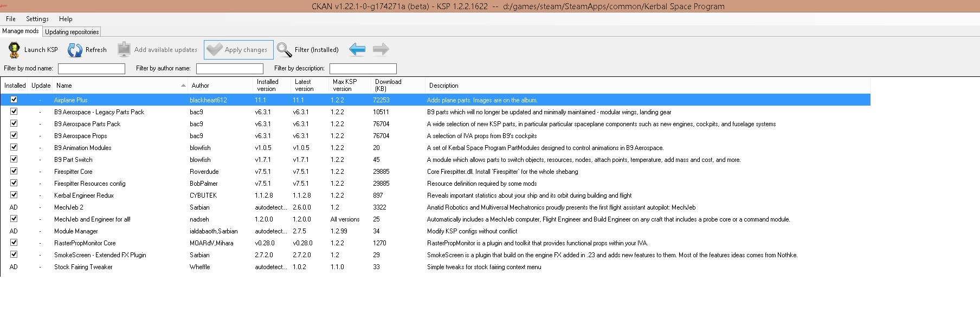Screen dimensions: 980x326
Task: Launch KSP via the Kerbal icon
Action: 14,50
